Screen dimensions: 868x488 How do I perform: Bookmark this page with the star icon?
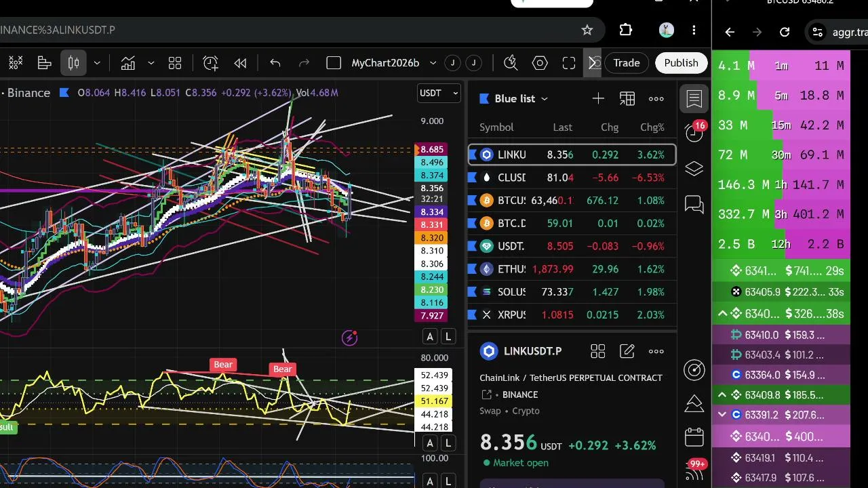click(587, 30)
